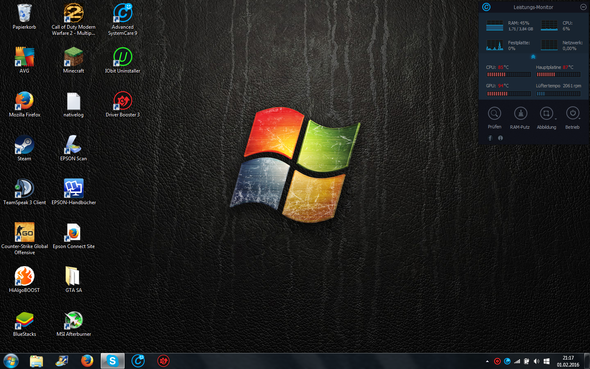Click the info icon in Leistungs-Monitor
This screenshot has width=590, height=369.
pos(500,138)
